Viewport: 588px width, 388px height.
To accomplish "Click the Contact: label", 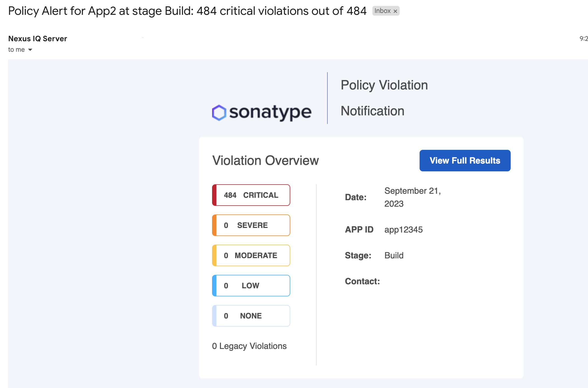I will pos(362,281).
